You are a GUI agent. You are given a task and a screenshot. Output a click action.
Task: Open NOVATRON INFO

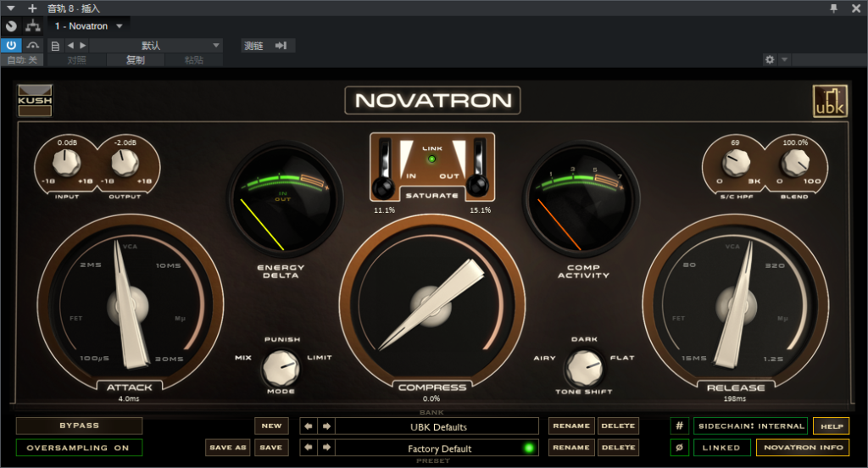(x=803, y=448)
